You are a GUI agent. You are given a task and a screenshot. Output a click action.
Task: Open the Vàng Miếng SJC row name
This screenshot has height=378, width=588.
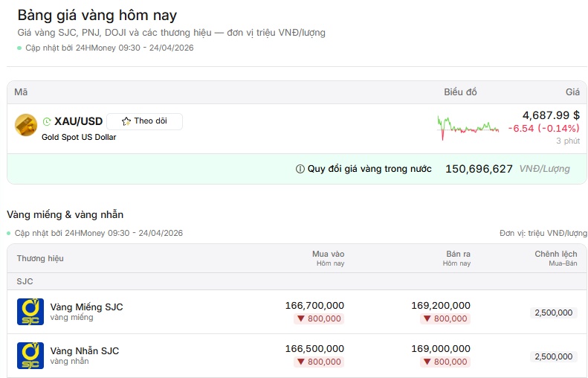(87, 307)
